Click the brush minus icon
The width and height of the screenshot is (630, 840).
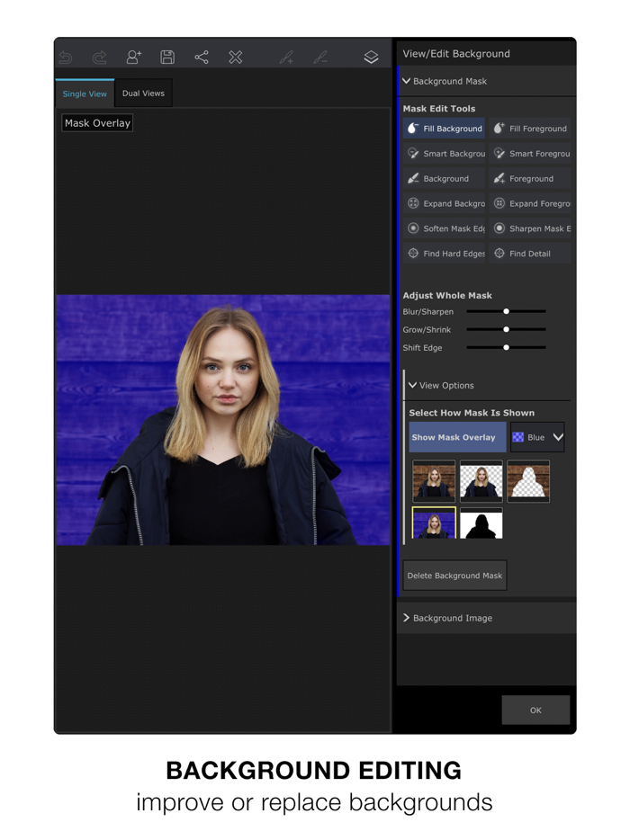pos(320,58)
